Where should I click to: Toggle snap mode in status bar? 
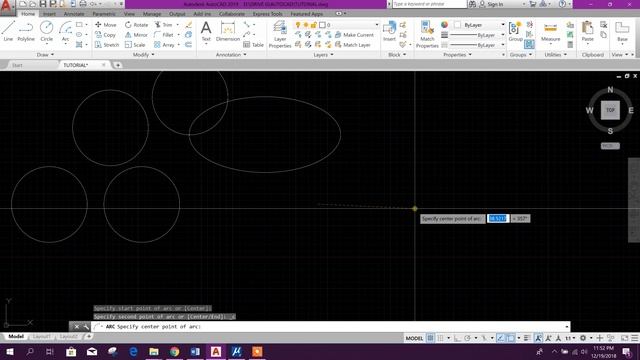click(x=440, y=338)
